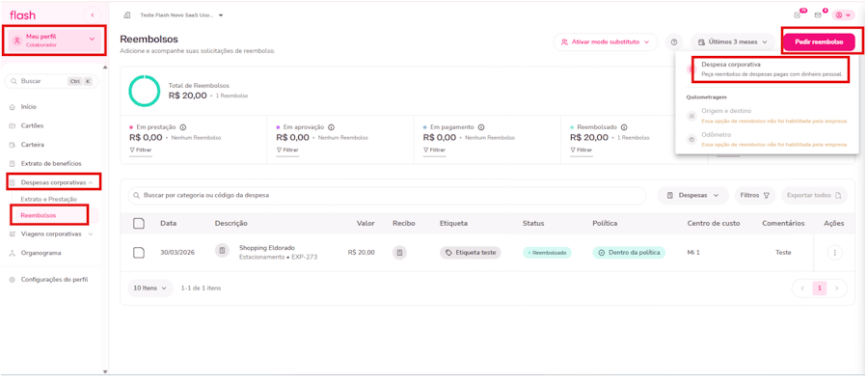The width and height of the screenshot is (868, 385).
Task: Open Organograma in the sidebar
Action: pos(41,253)
